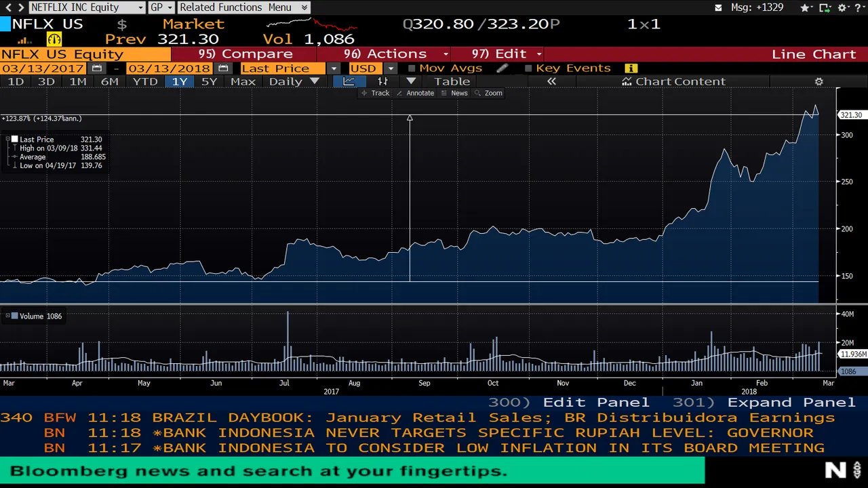Viewport: 868px width, 488px height.
Task: Open the NETFLIX INC Equity security dropdown
Action: coord(87,7)
